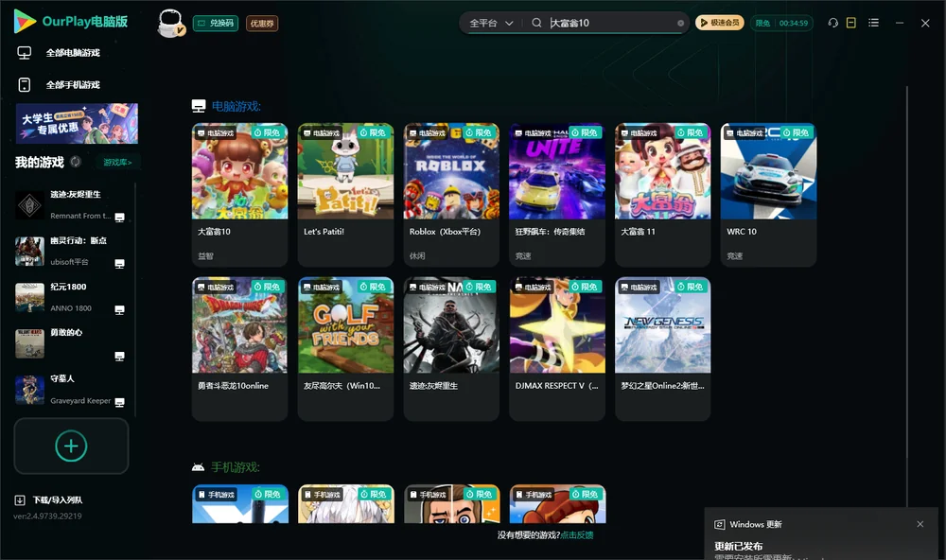This screenshot has height=560, width=946.
Task: Open 勇敢的心 in my games list
Action: pos(71,343)
